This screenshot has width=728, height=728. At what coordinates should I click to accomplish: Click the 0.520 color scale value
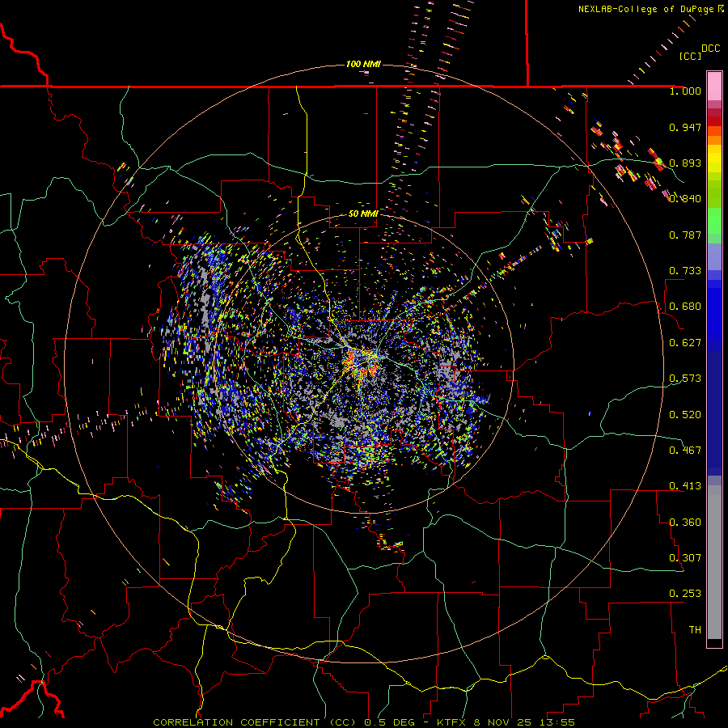[685, 415]
